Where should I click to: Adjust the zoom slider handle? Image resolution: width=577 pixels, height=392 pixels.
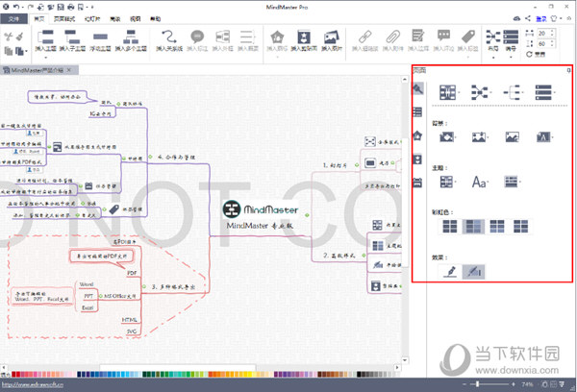click(x=477, y=384)
